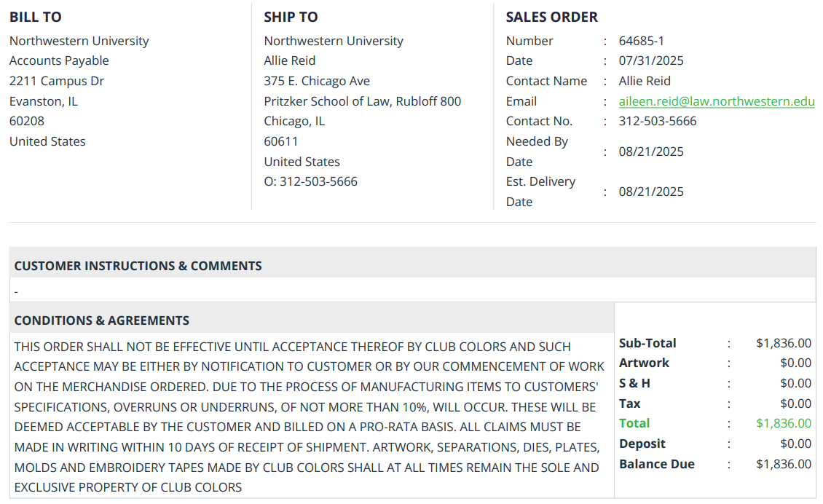Viewport: 823px width, 504px height.
Task: Click the Conditions & Agreements header
Action: [x=101, y=320]
